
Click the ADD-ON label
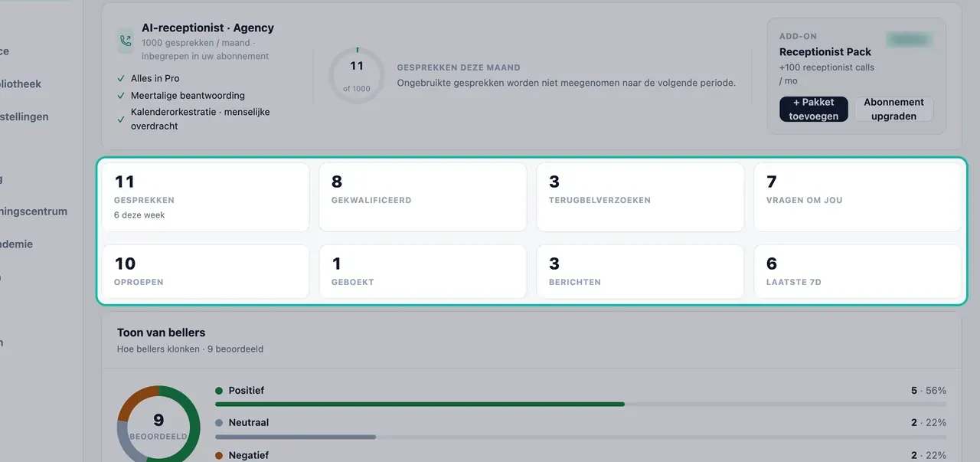[798, 37]
